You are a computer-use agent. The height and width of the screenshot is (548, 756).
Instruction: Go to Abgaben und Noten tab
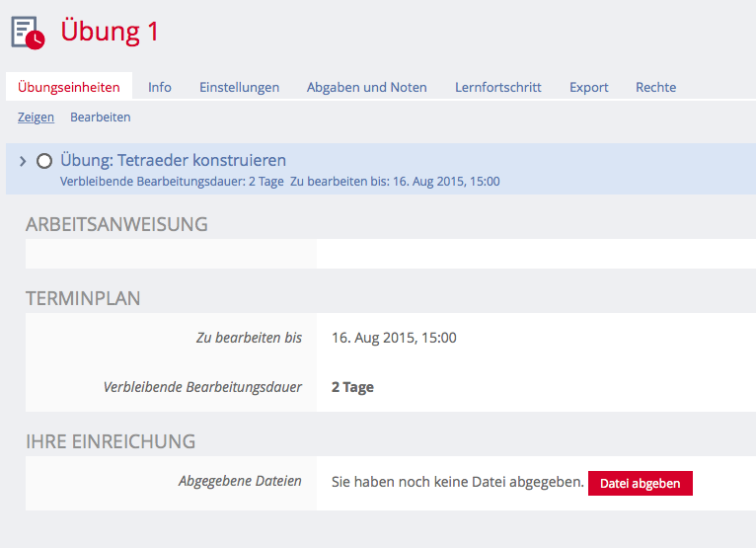coord(366,87)
